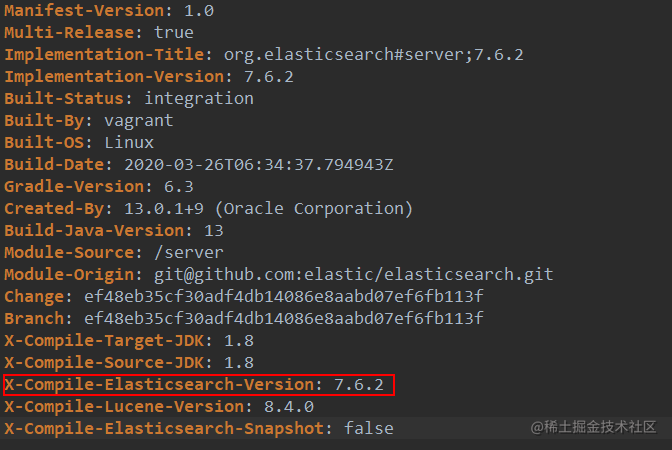Click the Created-By Oracle Corporation text
The width and height of the screenshot is (672, 450).
[314, 209]
